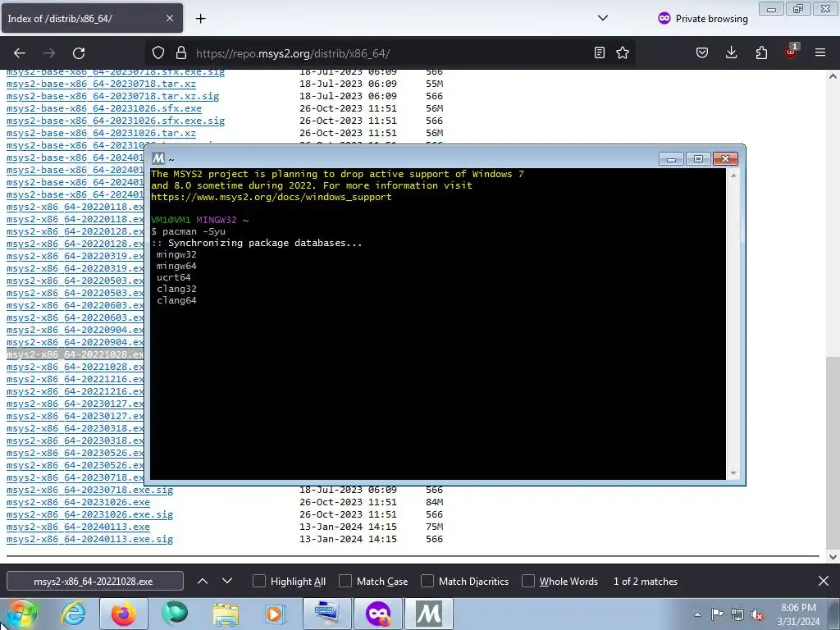Open the media player taskbar icon

(x=274, y=614)
